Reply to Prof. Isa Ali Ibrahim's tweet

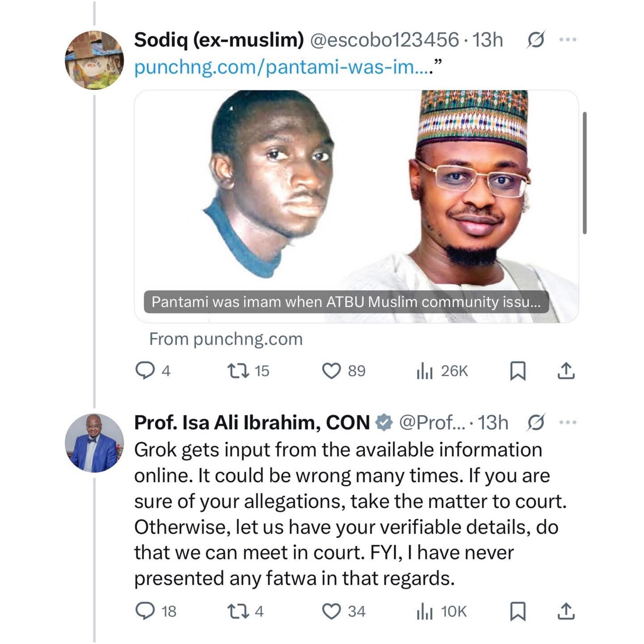point(144,611)
